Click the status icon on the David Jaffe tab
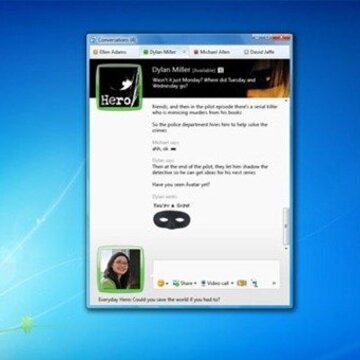360x360 pixels. 246,52
